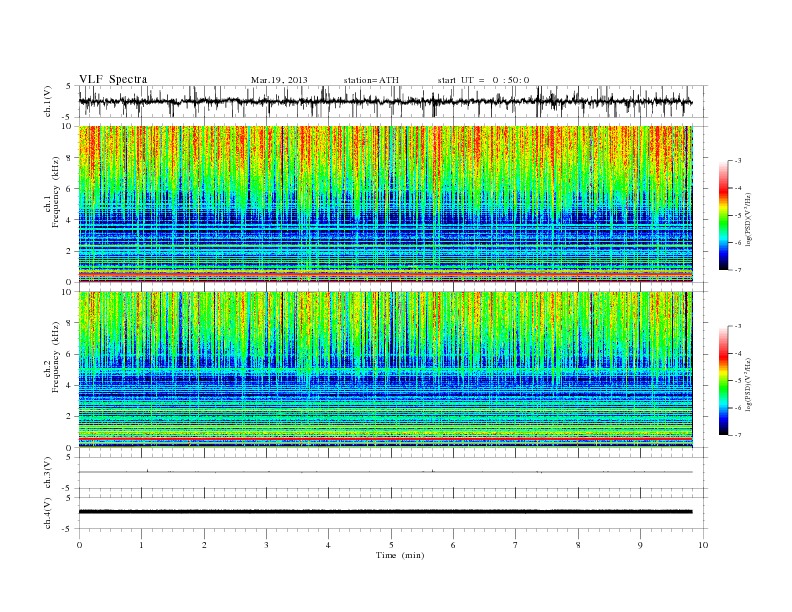The height and width of the screenshot is (612, 792).
Task: Click time axis tick label "1"
Action: pos(141,545)
